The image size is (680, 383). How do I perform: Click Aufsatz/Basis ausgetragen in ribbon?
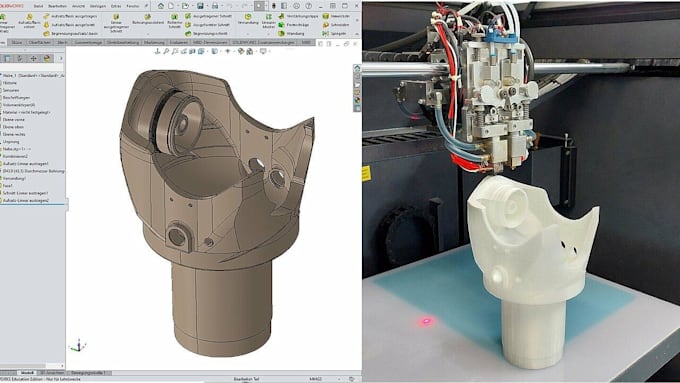click(69, 16)
